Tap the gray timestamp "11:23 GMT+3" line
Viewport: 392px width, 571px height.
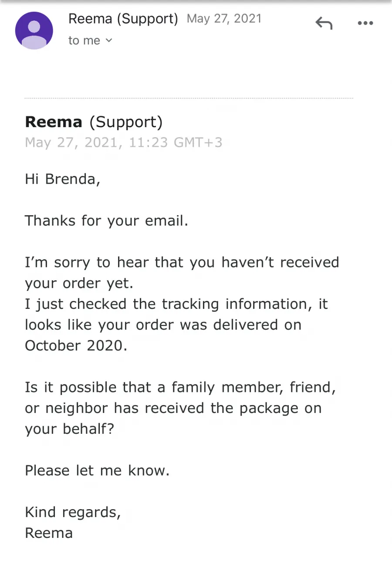click(x=124, y=142)
